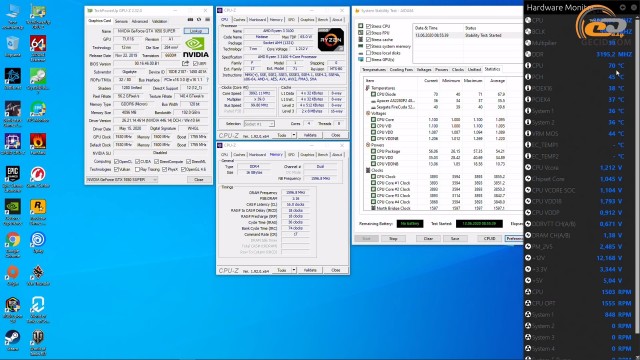The image size is (640, 360).
Task: Switch to Temperatures tab in AIDA64
Action: 374,70
